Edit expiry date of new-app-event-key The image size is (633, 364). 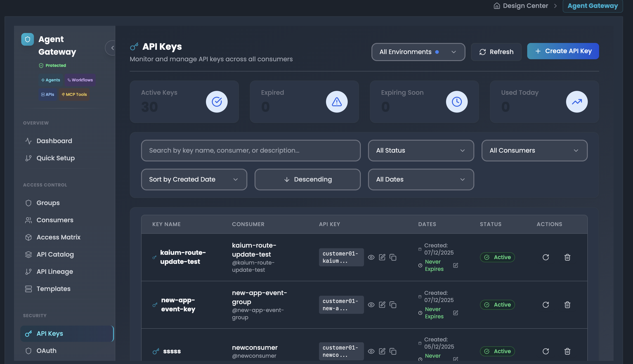coord(456,313)
